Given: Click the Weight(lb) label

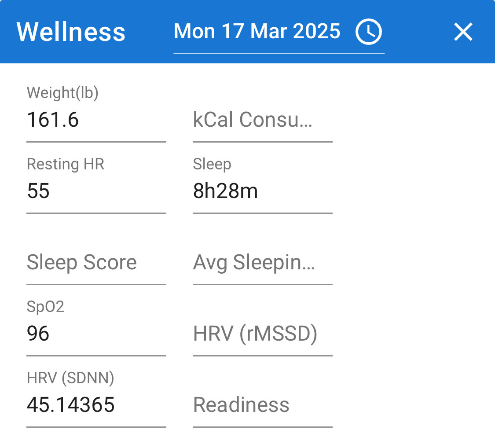Looking at the screenshot, I should [62, 93].
